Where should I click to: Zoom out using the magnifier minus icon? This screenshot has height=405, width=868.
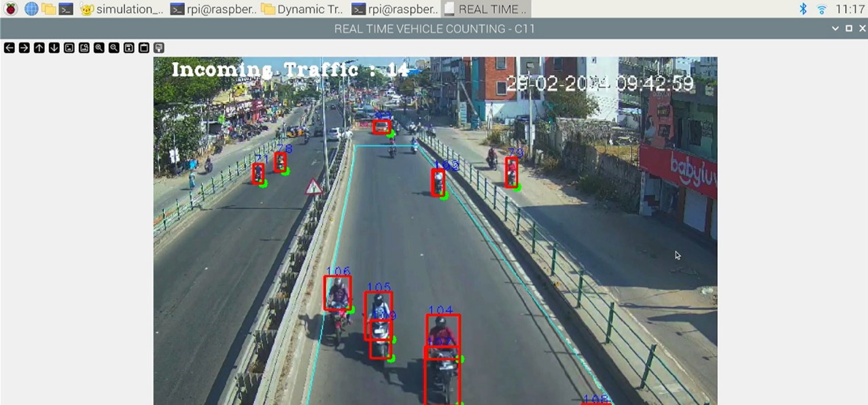114,48
